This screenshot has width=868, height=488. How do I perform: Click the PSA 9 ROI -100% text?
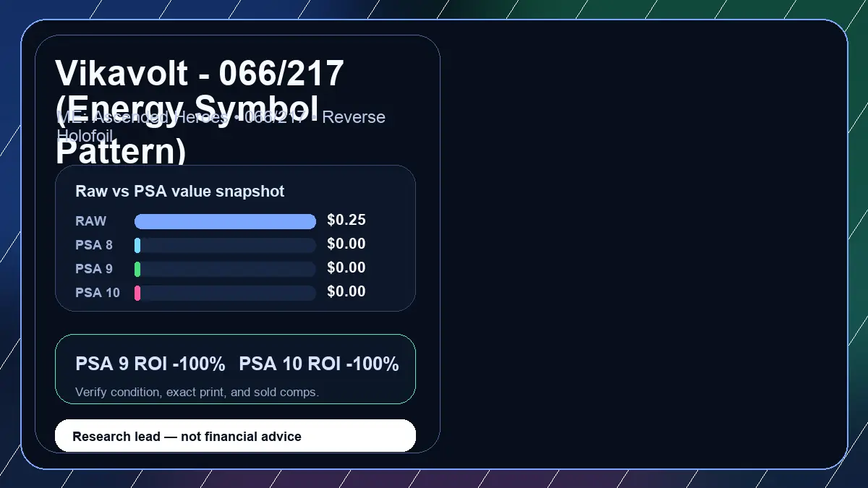coord(150,364)
